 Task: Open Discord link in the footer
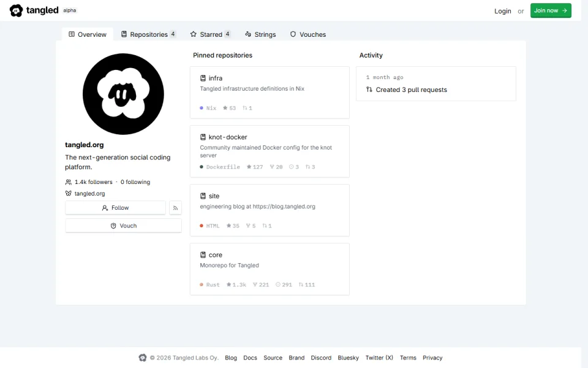pos(321,358)
